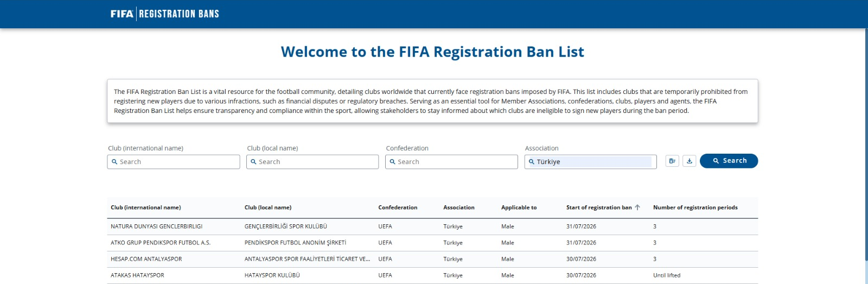Screen dimensions: 868x284
Task: Click the Club (local name) search field
Action: point(312,162)
